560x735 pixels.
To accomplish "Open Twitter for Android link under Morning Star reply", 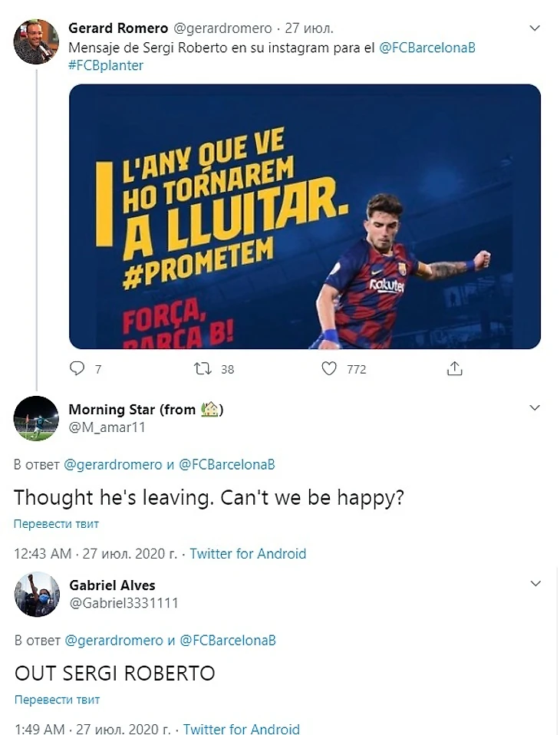I will pos(248,554).
